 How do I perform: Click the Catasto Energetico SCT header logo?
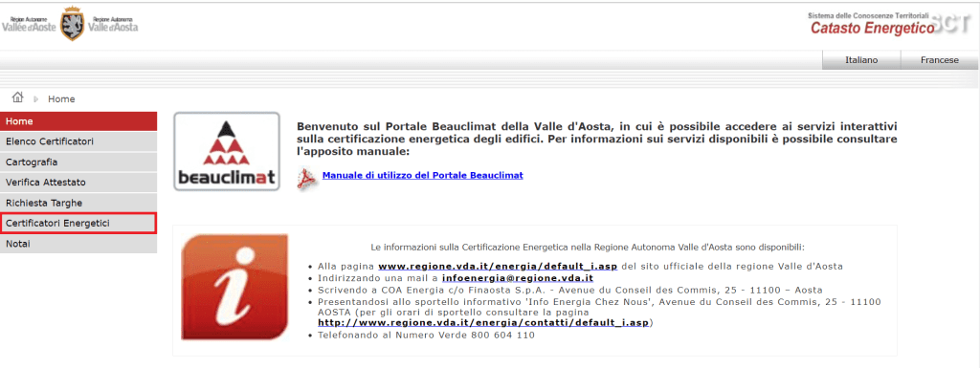[x=890, y=23]
